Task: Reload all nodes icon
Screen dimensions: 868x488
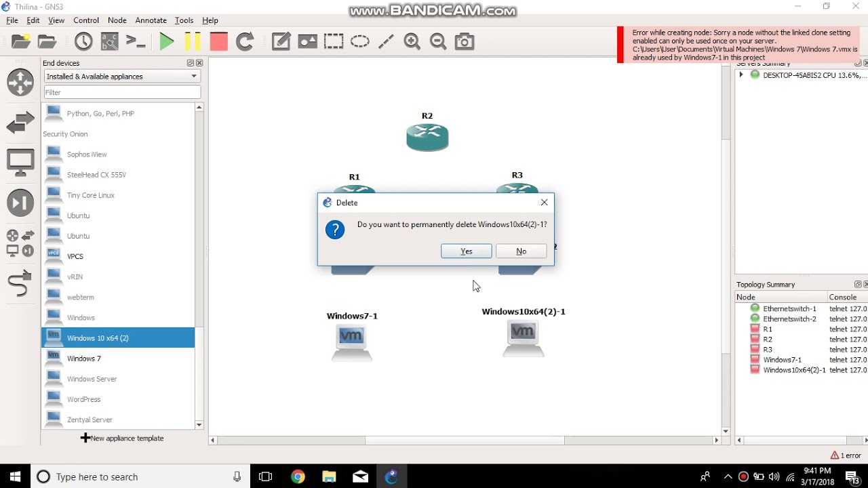Action: click(x=245, y=42)
